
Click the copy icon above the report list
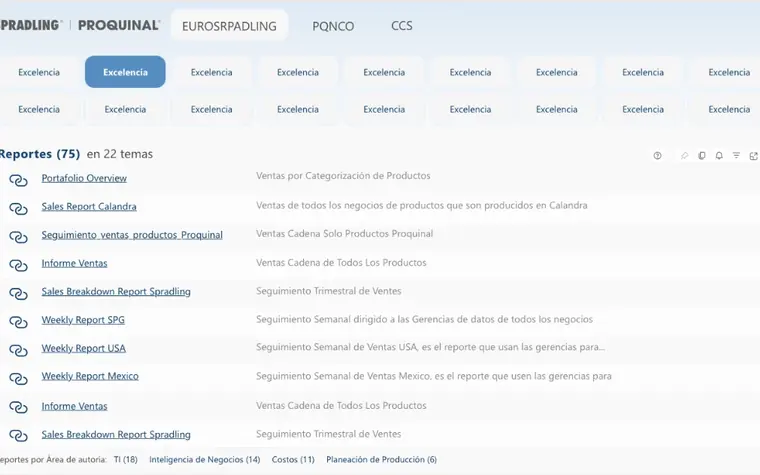[x=701, y=156]
